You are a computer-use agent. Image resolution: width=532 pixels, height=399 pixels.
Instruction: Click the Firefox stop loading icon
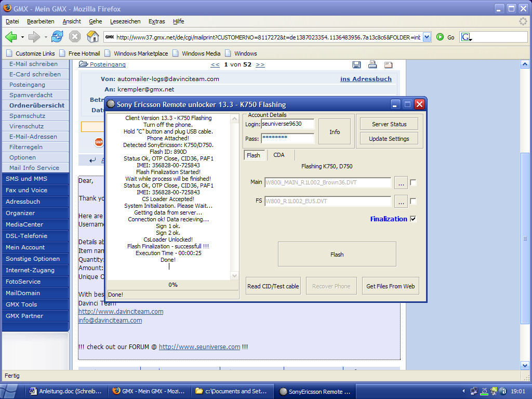(x=75, y=36)
